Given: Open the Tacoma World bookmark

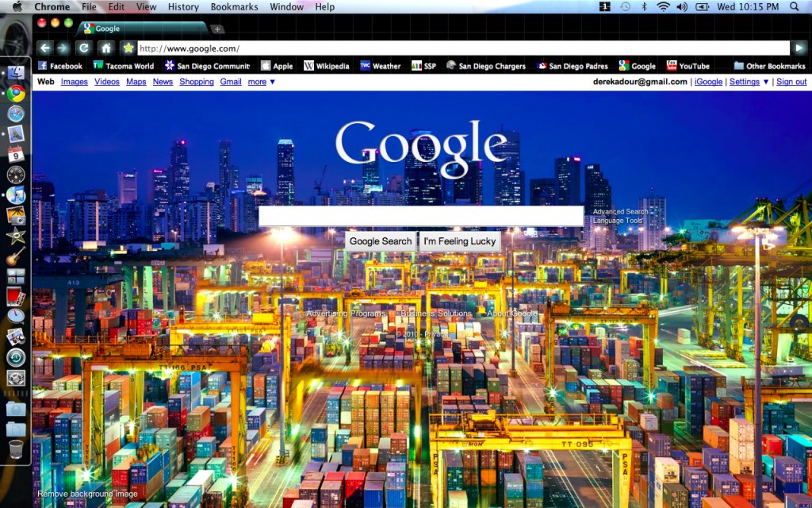Looking at the screenshot, I should tap(123, 66).
